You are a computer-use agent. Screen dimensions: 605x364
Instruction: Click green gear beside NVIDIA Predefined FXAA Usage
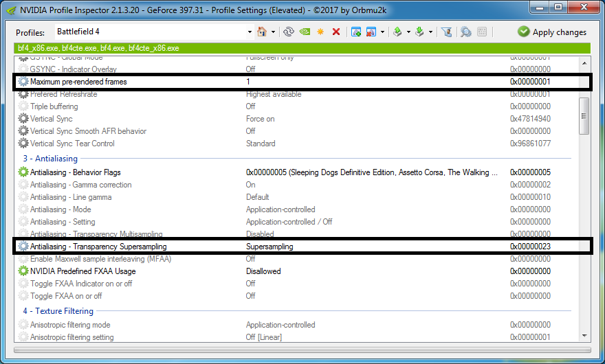pyautogui.click(x=23, y=271)
